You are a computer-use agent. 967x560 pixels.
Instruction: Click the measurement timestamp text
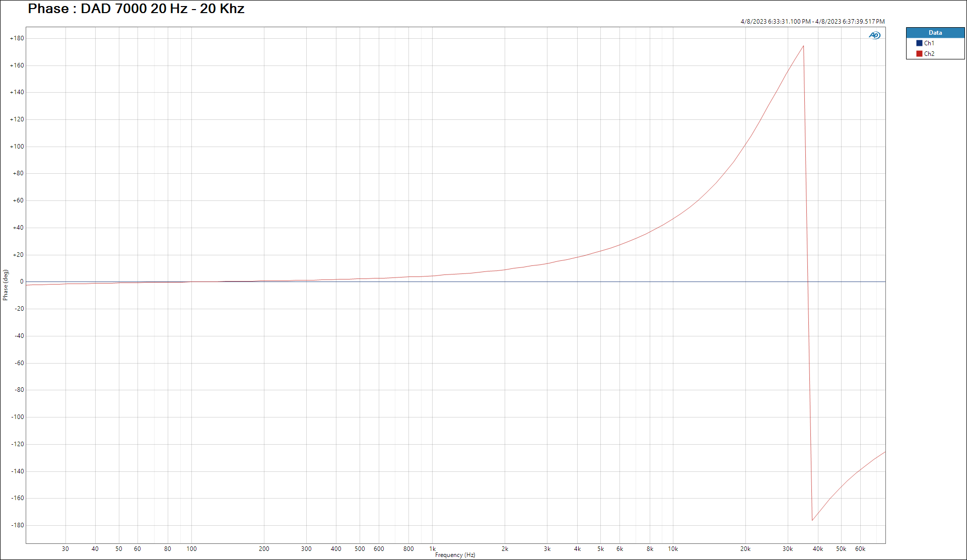click(812, 22)
